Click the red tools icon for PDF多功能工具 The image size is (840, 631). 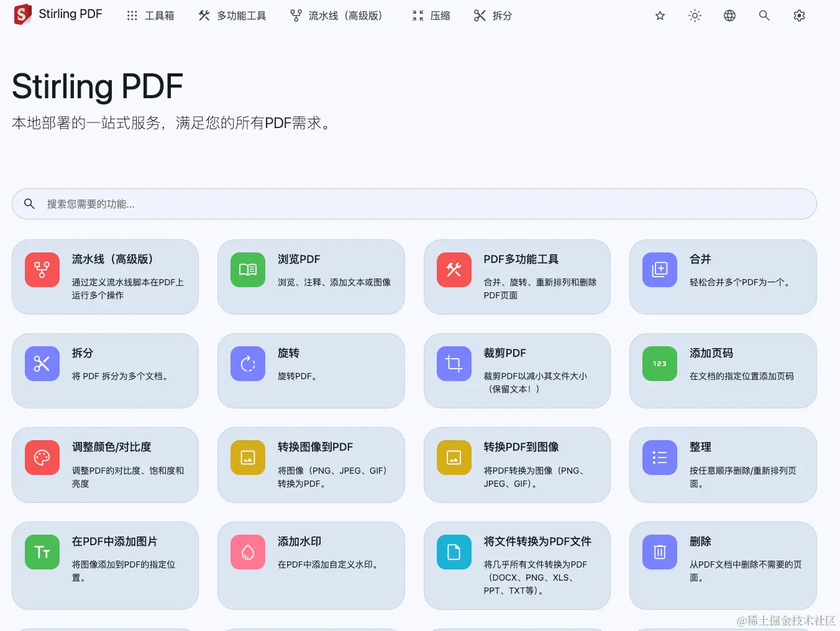[x=454, y=270]
